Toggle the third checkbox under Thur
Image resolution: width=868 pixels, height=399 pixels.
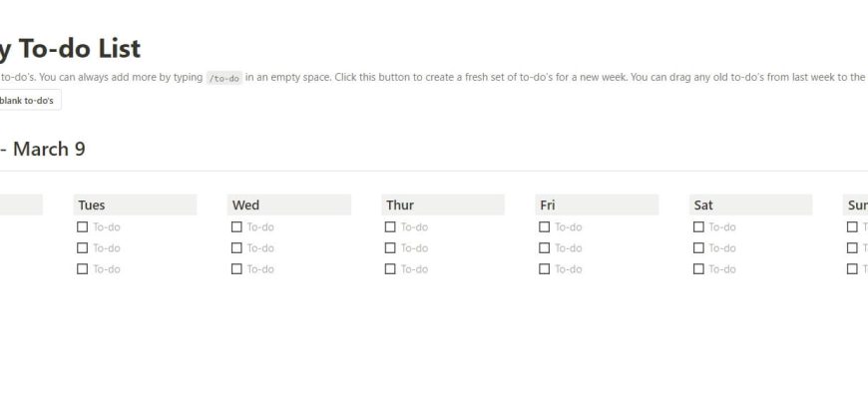pos(390,268)
